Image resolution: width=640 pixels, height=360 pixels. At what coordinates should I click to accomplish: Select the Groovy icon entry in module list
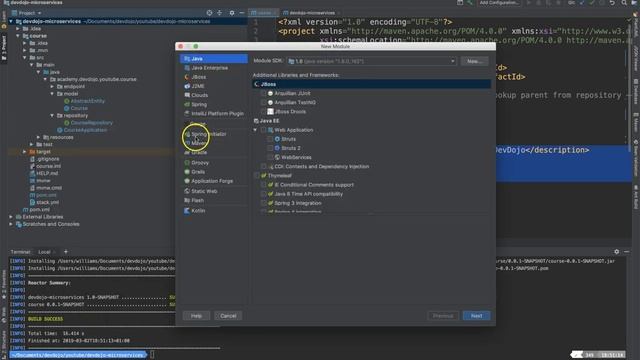[x=187, y=162]
